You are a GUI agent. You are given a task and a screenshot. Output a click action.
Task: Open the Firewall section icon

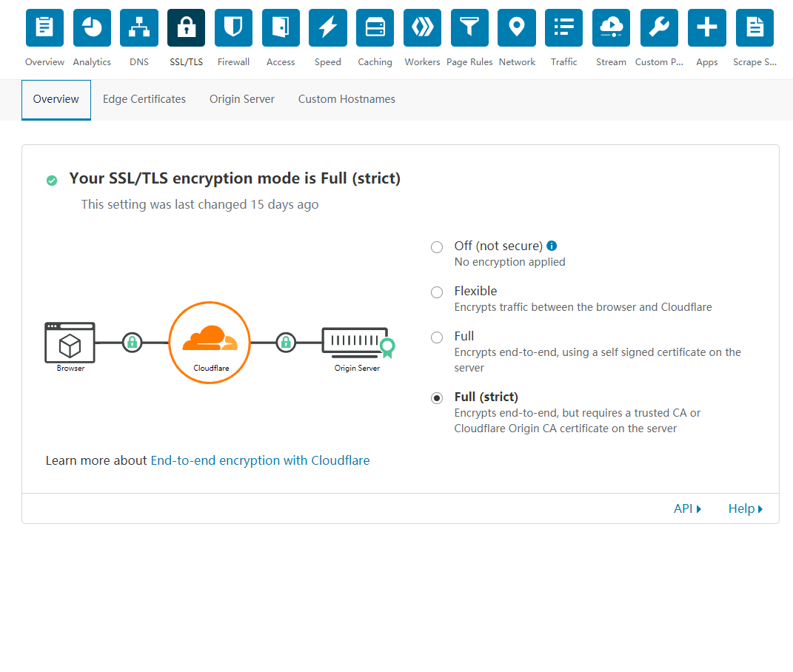233,27
